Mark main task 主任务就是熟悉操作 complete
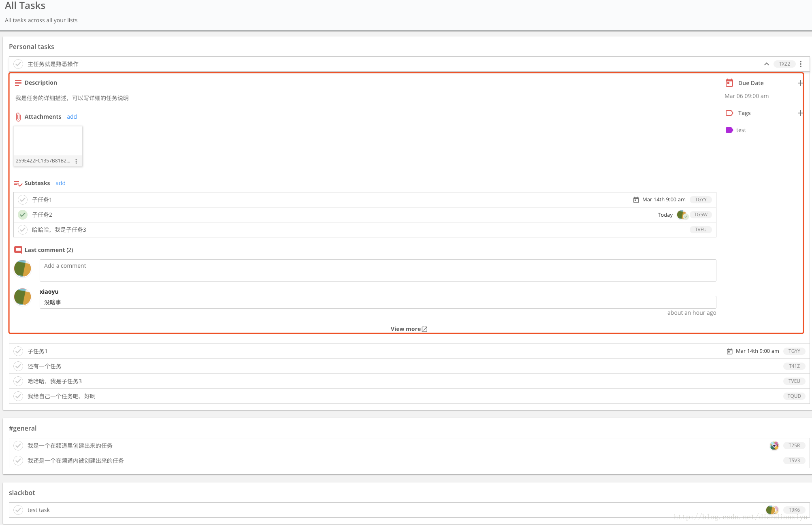Screen dimensions: 812x525 pyautogui.click(x=18, y=64)
